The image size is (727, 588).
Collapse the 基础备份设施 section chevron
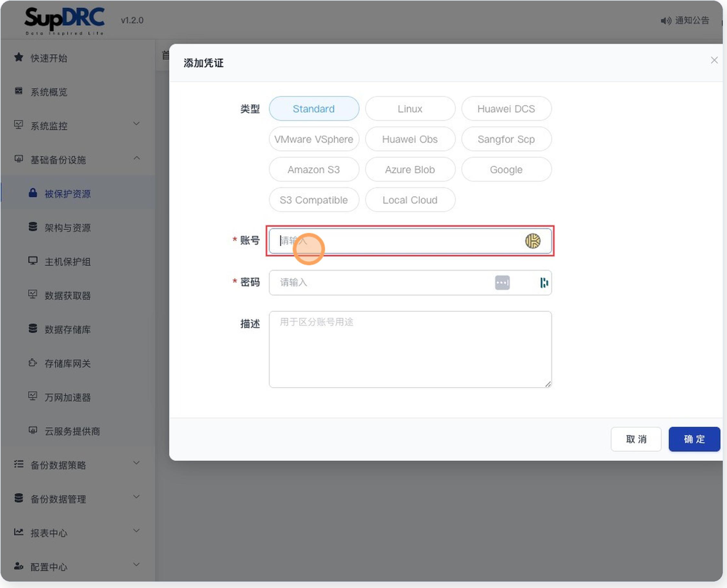(137, 158)
